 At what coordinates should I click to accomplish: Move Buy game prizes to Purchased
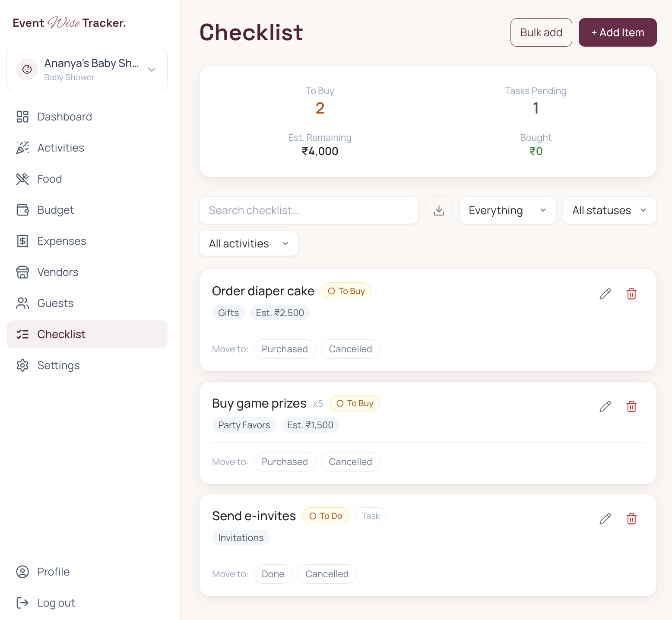click(285, 462)
